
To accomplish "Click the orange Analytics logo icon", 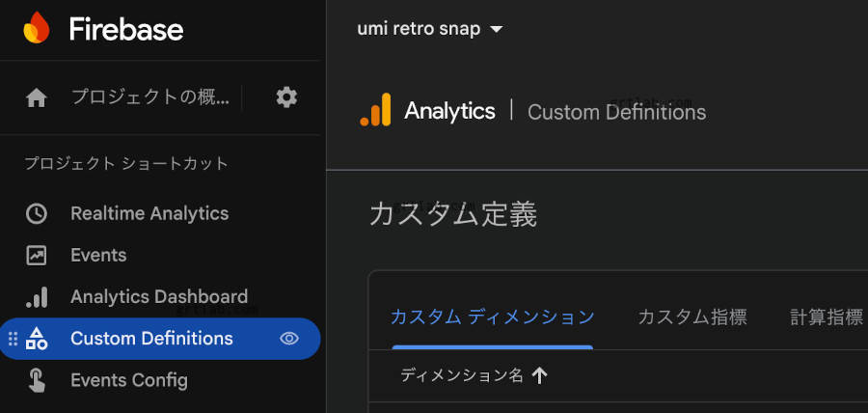I will pyautogui.click(x=376, y=111).
